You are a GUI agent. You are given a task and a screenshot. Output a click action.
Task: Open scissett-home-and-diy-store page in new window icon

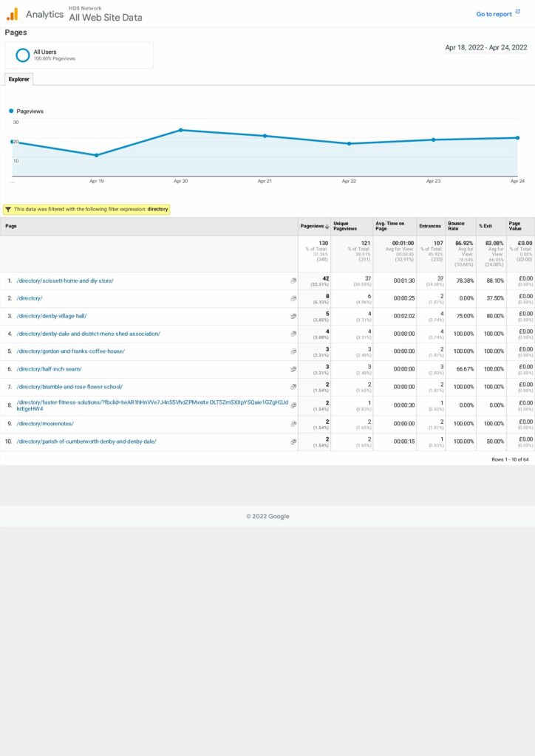[293, 281]
